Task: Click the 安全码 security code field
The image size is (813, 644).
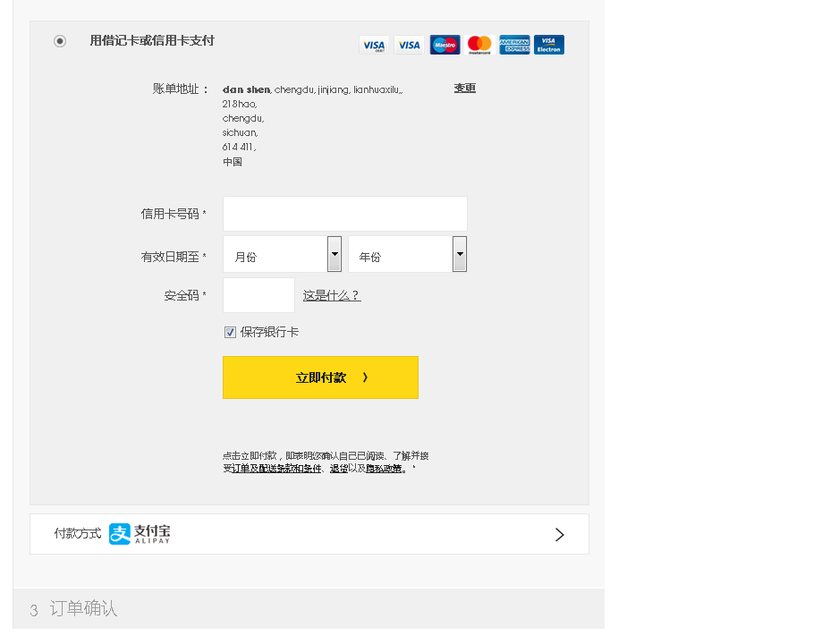Action: pyautogui.click(x=258, y=295)
